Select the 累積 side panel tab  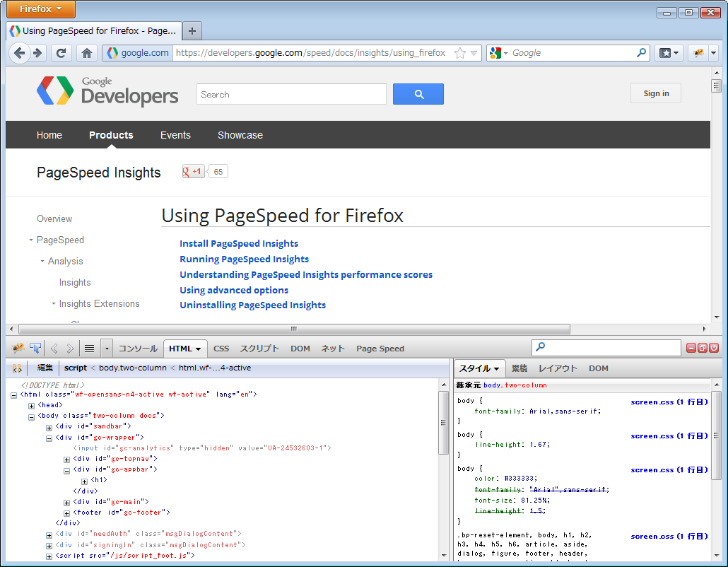click(x=519, y=368)
